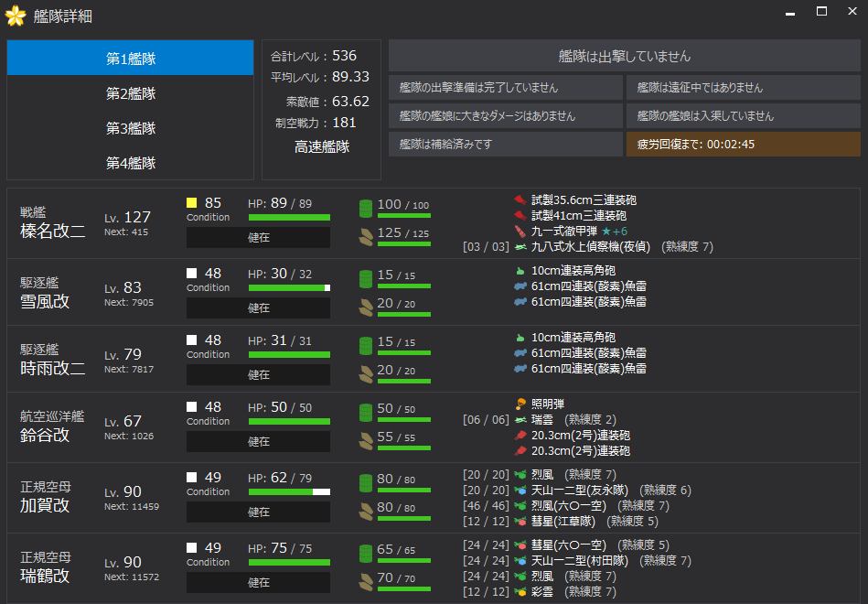Click the fuel drum icon for 榛名改二
The height and width of the screenshot is (604, 868).
click(366, 208)
